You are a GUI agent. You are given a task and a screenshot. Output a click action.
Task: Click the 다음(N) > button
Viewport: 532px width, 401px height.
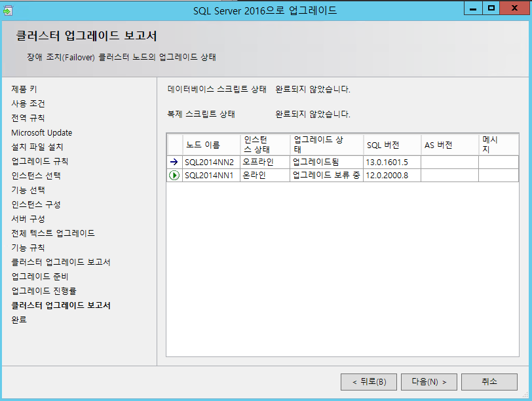pyautogui.click(x=429, y=382)
